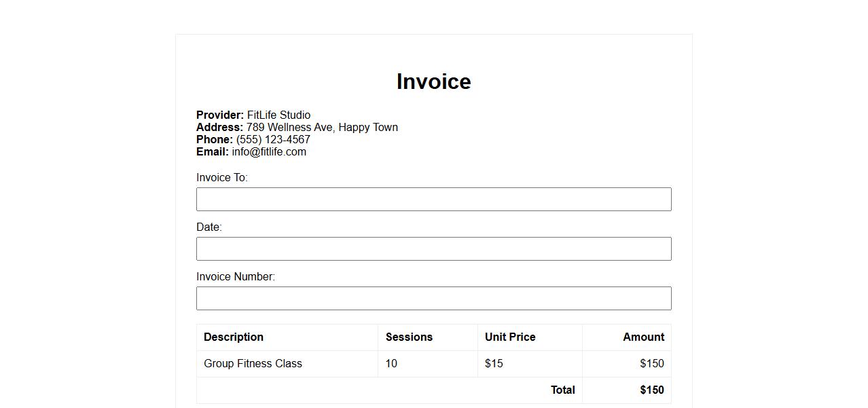Click the sessions value 10
The width and height of the screenshot is (868, 408).
click(391, 364)
